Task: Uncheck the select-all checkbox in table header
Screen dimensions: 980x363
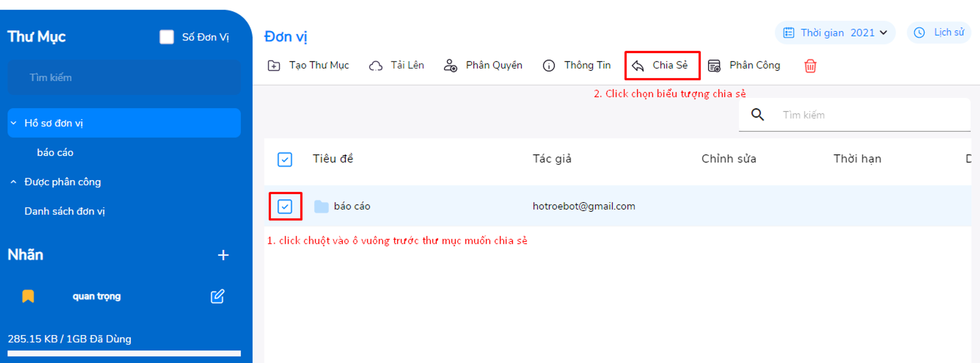Action: point(285,159)
